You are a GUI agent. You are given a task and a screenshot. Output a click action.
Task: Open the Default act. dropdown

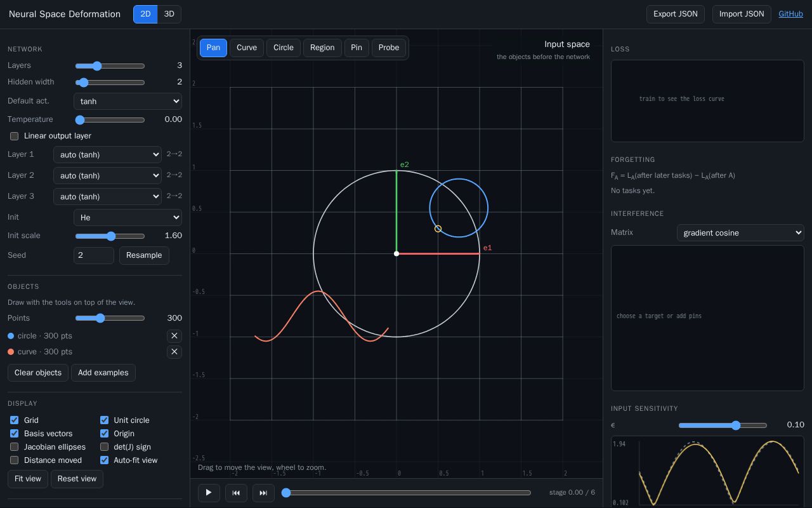[128, 101]
